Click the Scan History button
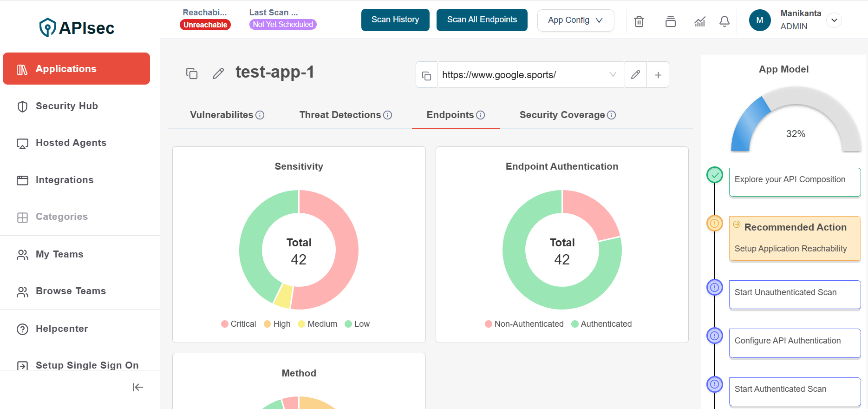Viewport: 868px width, 409px height. 395,20
